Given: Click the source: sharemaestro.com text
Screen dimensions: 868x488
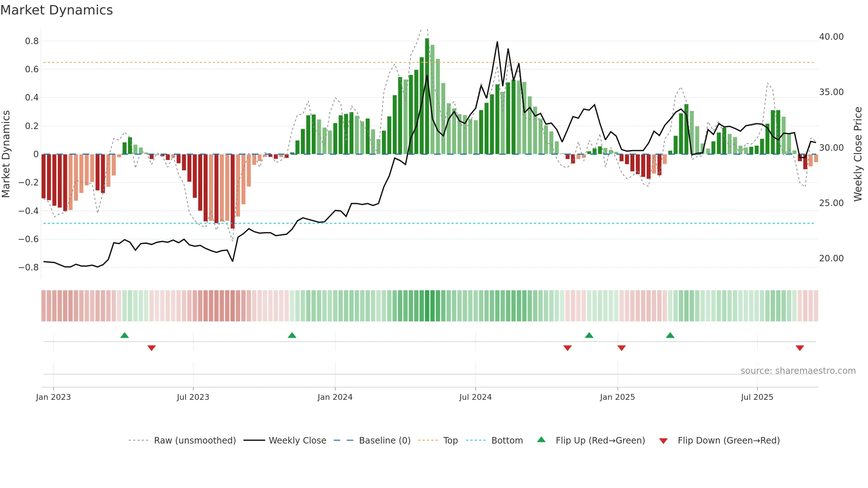Looking at the screenshot, I should coord(798,371).
